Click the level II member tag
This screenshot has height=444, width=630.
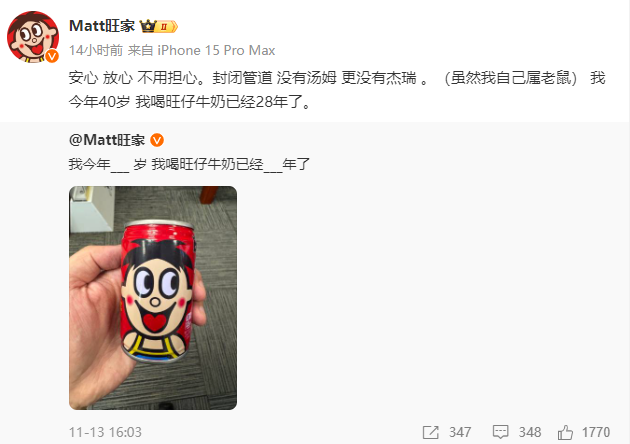point(167,27)
